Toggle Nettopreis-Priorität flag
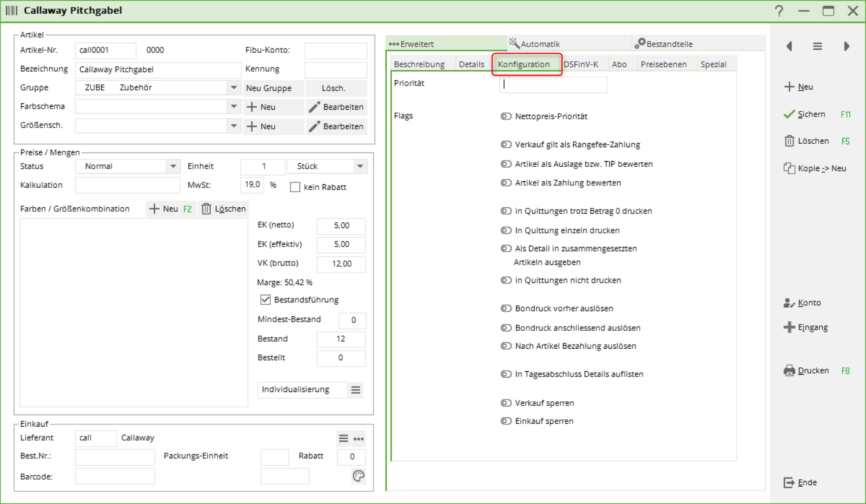The height and width of the screenshot is (504, 866). (506, 117)
